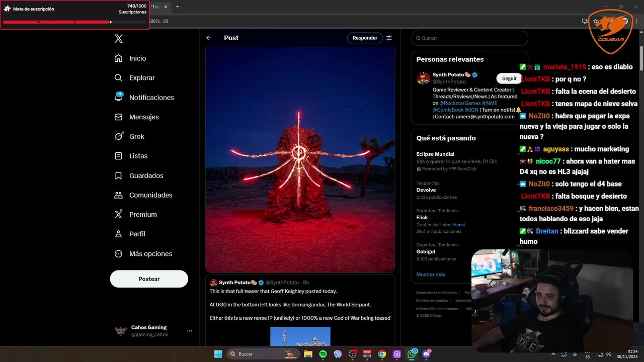Open Política de cookies link
644x362 pixels.
tap(432, 301)
